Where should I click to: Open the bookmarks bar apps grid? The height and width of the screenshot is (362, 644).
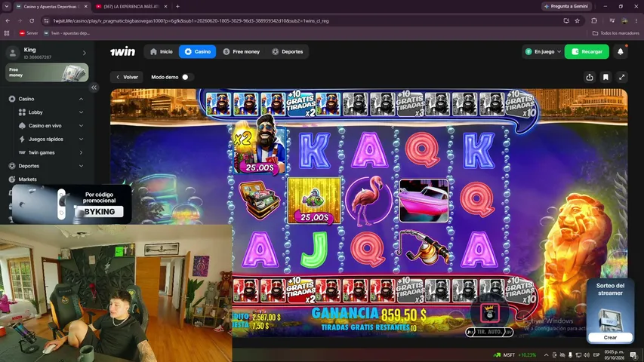click(7, 33)
